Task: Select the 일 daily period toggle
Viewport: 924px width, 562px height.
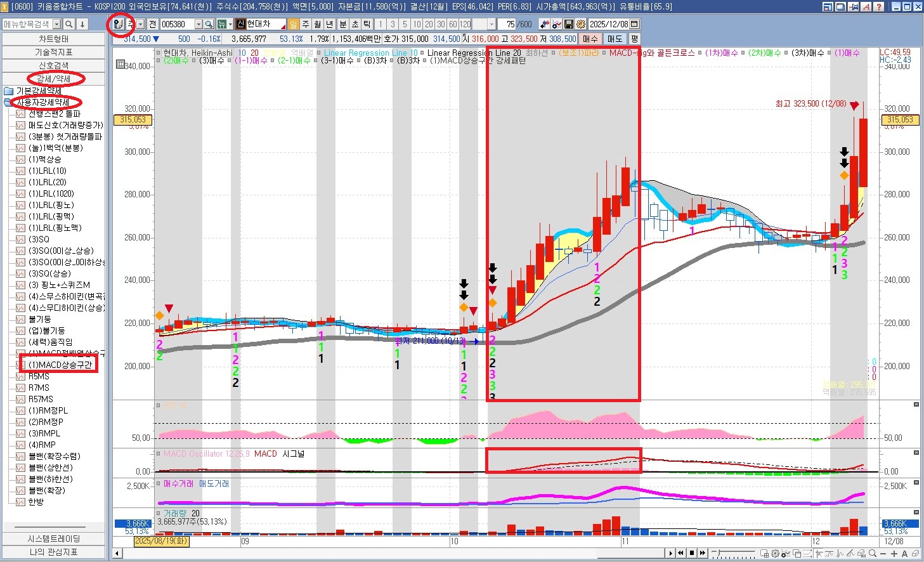Action: click(x=293, y=24)
